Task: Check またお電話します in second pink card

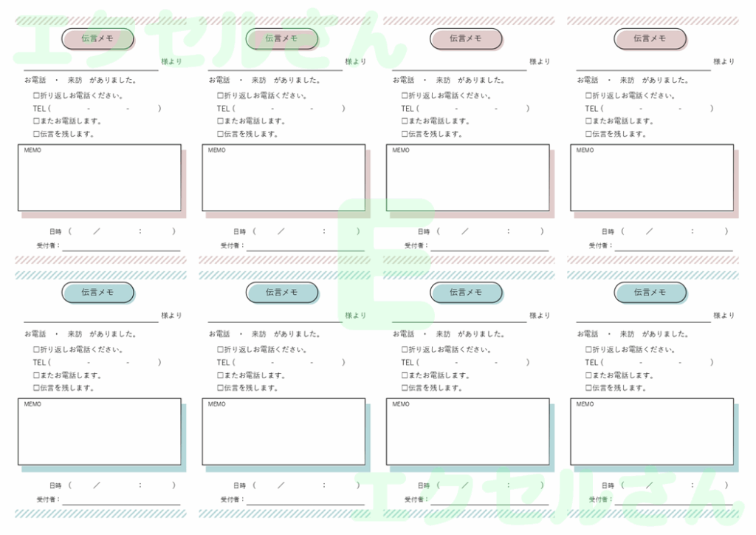Action: [220, 121]
